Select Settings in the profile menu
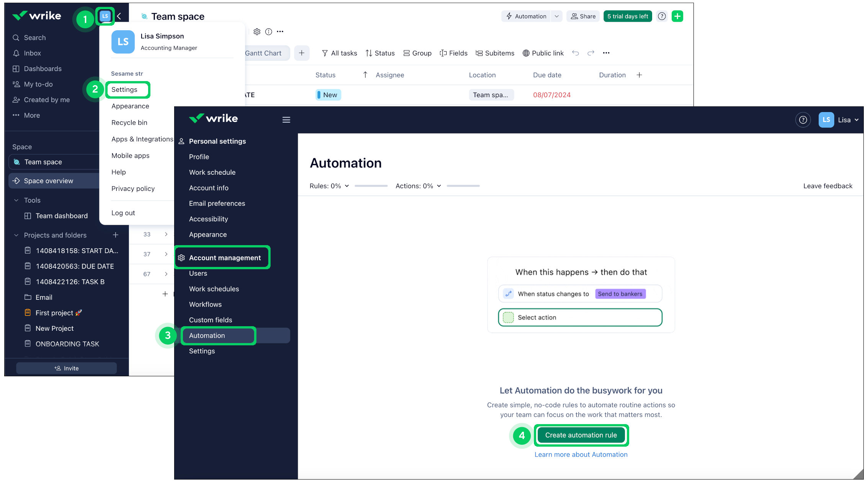The height and width of the screenshot is (483, 868). coord(124,89)
